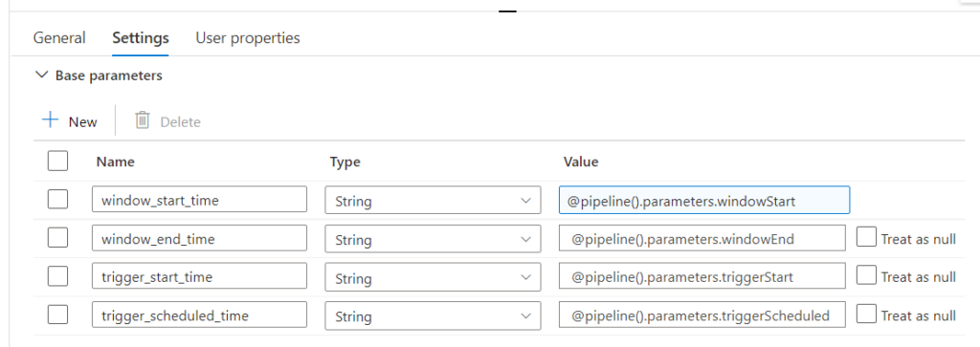Open Type dropdown for window_end_time

[x=433, y=238]
